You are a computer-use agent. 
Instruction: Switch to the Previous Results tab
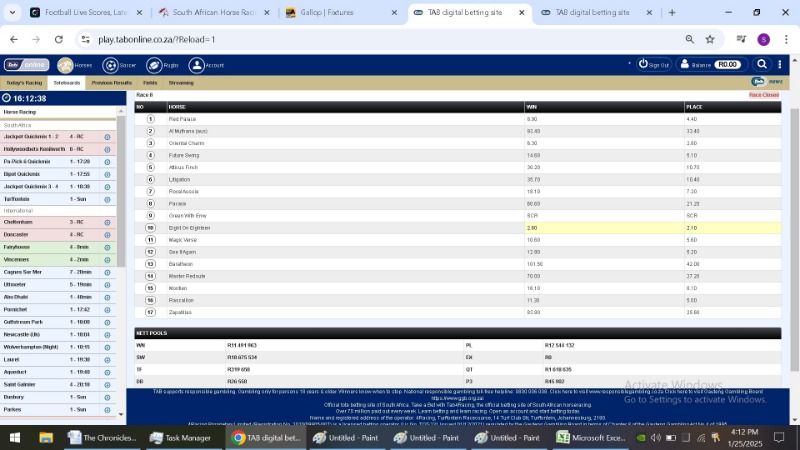[111, 83]
